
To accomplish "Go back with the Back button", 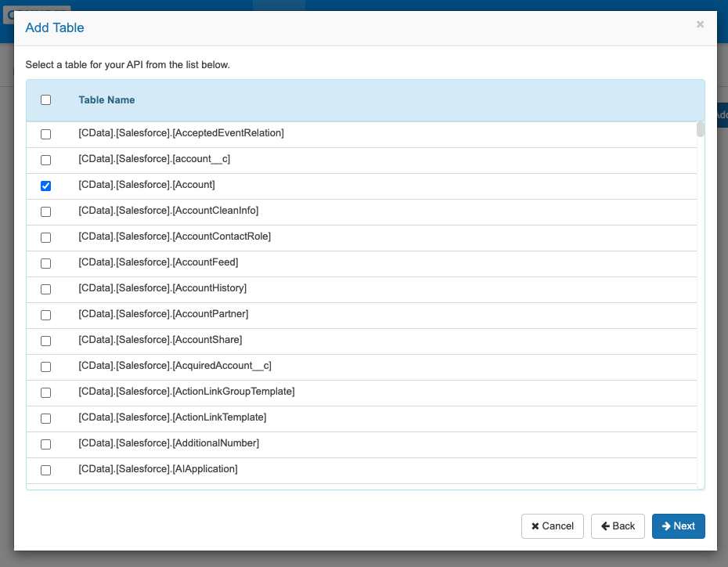I will click(x=618, y=526).
